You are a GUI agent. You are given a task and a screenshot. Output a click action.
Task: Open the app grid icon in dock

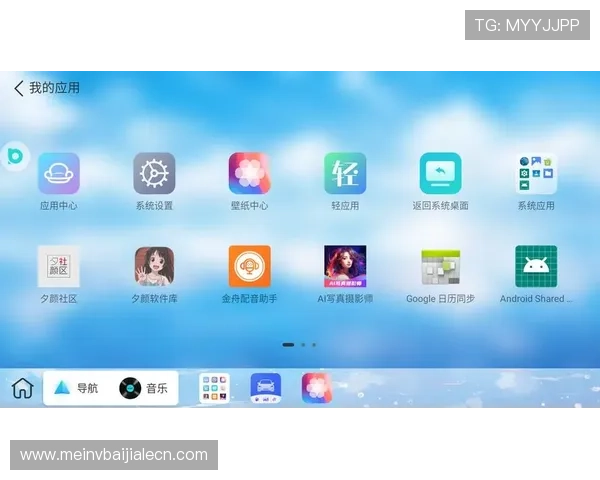point(214,388)
